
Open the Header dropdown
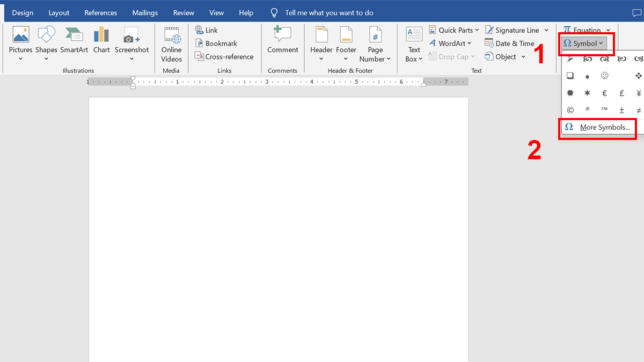321,43
